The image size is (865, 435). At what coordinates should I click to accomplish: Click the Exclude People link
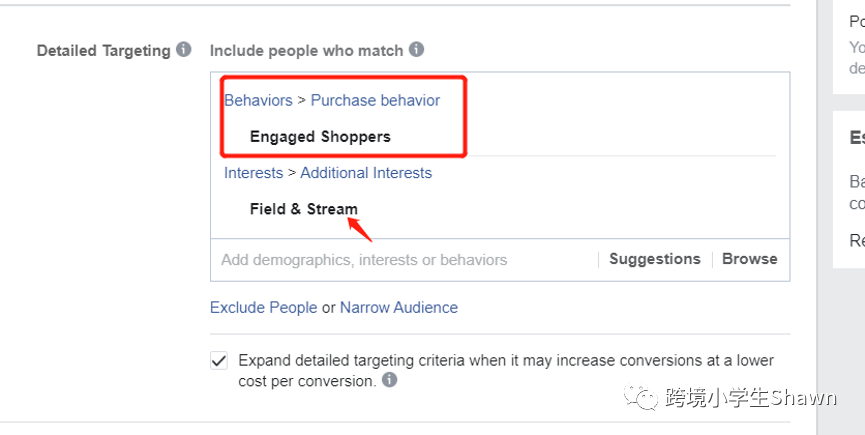tap(264, 308)
